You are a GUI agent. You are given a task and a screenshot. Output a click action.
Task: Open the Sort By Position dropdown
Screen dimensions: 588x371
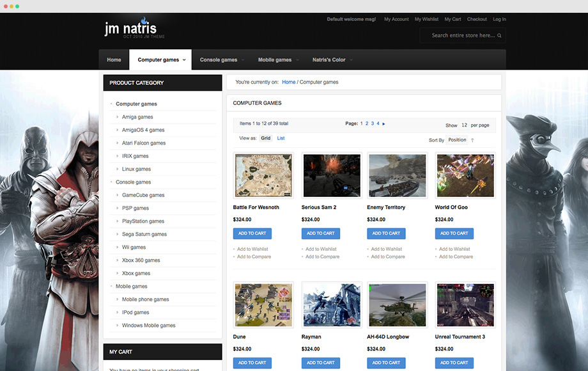coord(457,140)
